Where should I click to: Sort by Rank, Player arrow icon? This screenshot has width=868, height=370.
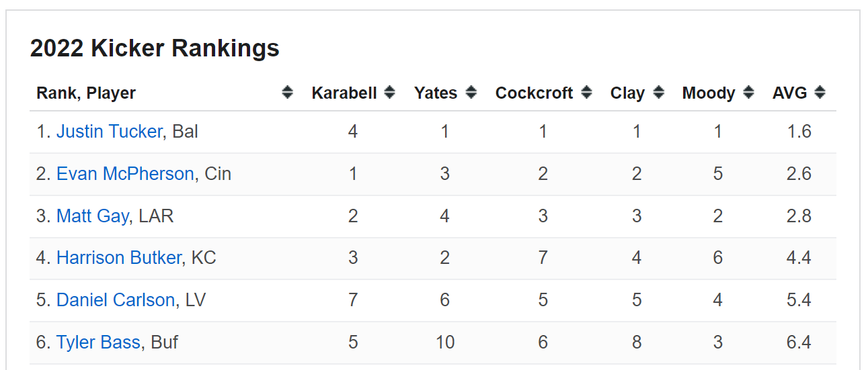(x=288, y=93)
